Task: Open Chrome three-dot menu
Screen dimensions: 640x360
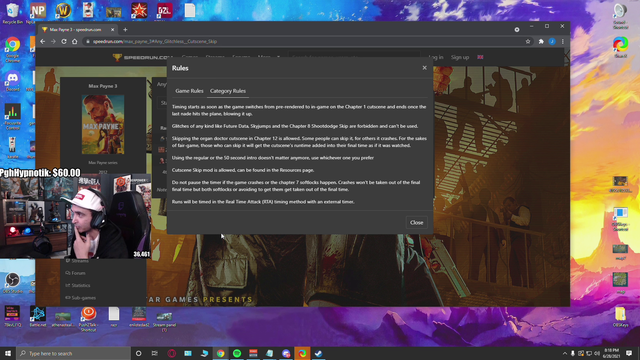Action: coord(562,41)
